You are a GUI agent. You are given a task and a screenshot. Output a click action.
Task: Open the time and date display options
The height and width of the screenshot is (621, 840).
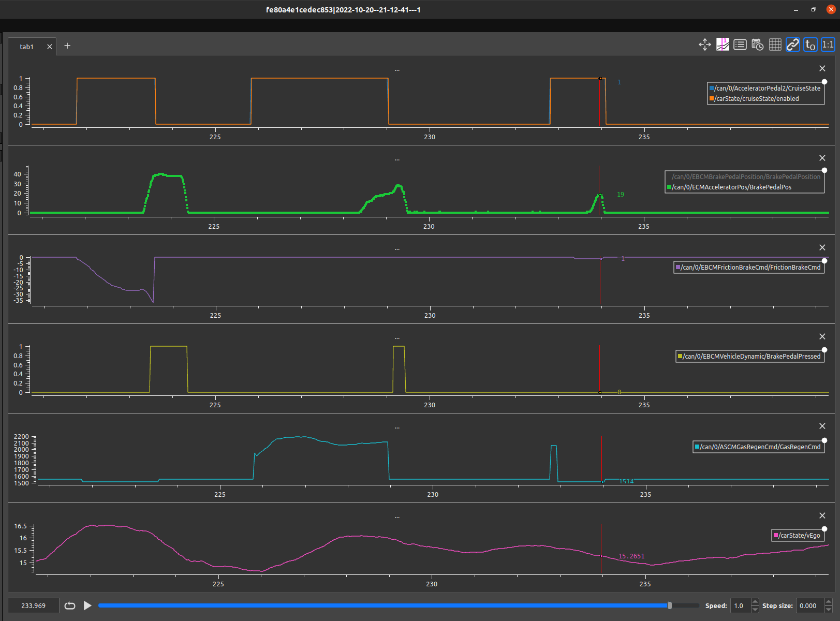click(x=757, y=45)
